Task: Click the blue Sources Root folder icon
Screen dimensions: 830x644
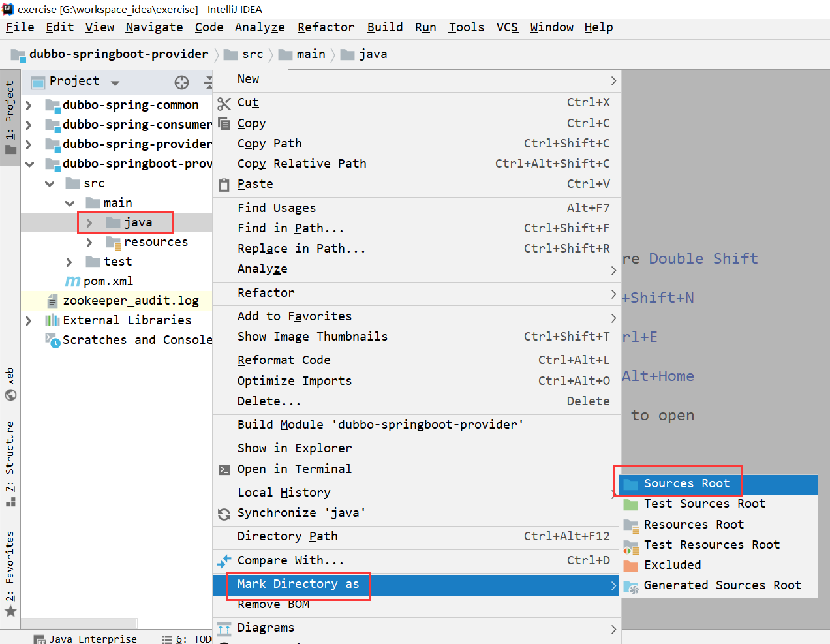Action: pyautogui.click(x=631, y=484)
